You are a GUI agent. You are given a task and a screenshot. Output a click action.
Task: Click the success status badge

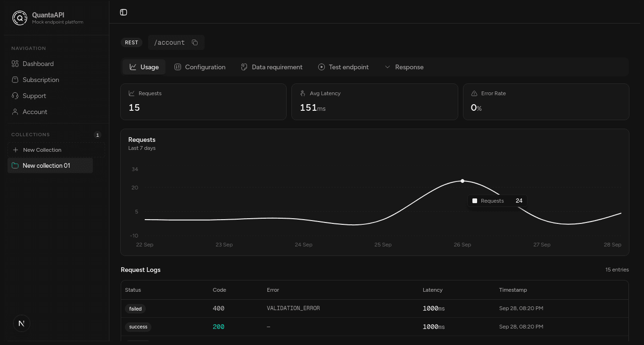138,327
